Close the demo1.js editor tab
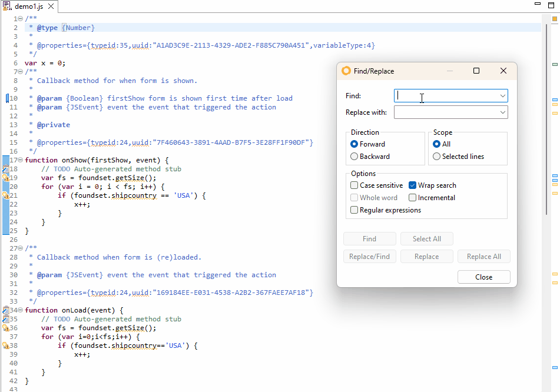The height and width of the screenshot is (392, 560). pyautogui.click(x=51, y=6)
